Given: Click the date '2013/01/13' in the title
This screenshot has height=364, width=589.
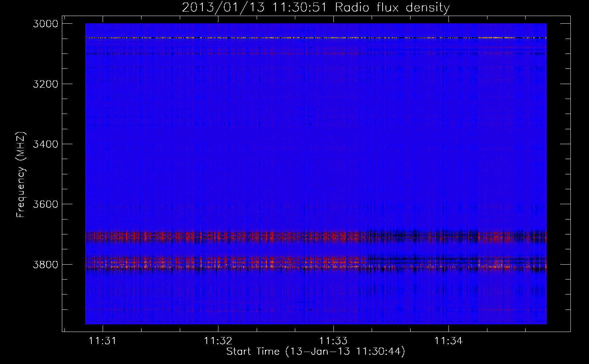Looking at the screenshot, I should click(x=223, y=7).
